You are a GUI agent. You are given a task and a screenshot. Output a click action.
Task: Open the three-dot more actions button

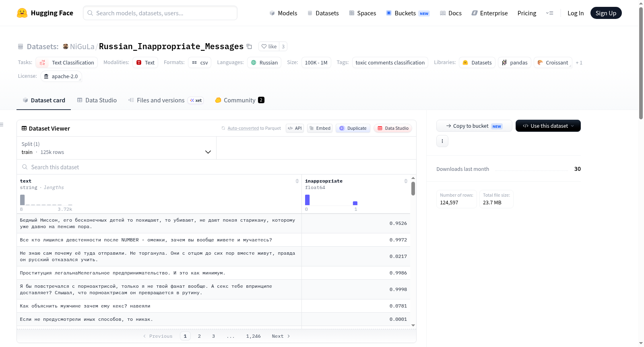point(442,141)
